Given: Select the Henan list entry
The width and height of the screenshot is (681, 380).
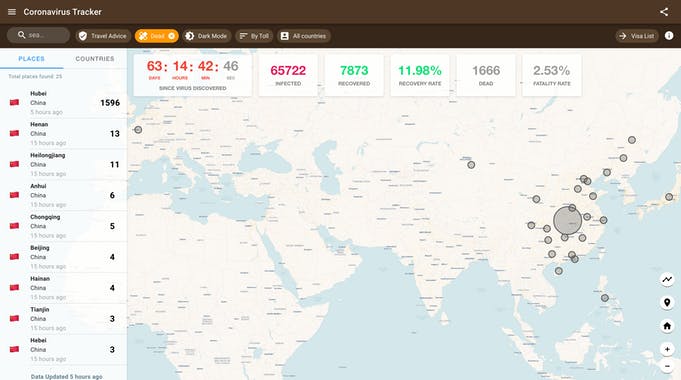Looking at the screenshot, I should (x=63, y=133).
